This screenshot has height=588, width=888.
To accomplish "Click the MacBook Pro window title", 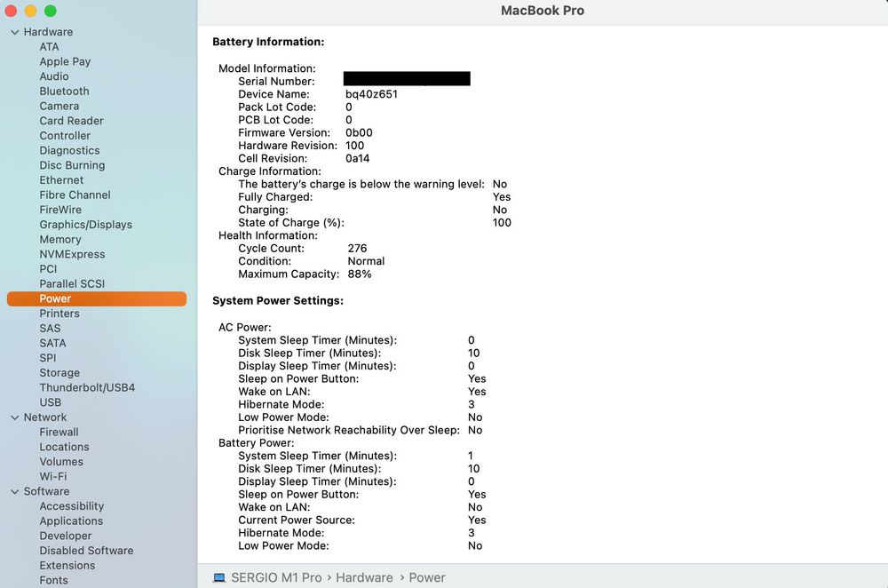I will tap(543, 11).
